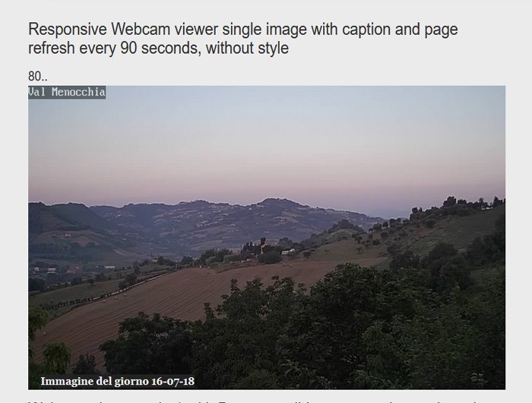Click the highest mountain peak on the horizon

pos(271,200)
